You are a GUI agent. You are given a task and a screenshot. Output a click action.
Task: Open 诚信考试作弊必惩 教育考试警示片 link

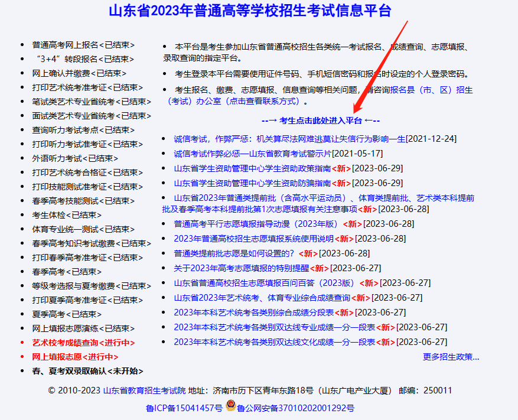pyautogui.click(x=252, y=153)
